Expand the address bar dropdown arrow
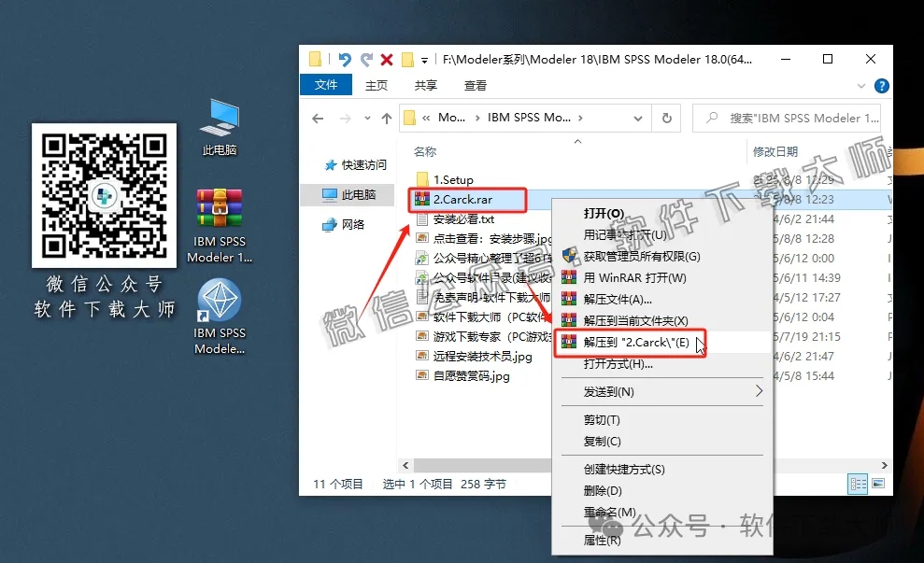Image resolution: width=924 pixels, height=563 pixels. pos(637,118)
